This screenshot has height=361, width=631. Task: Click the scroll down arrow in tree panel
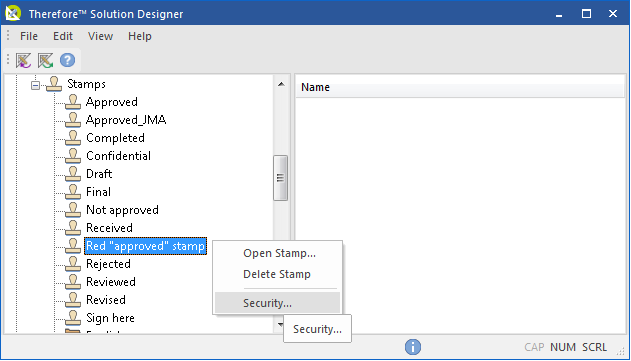click(280, 324)
